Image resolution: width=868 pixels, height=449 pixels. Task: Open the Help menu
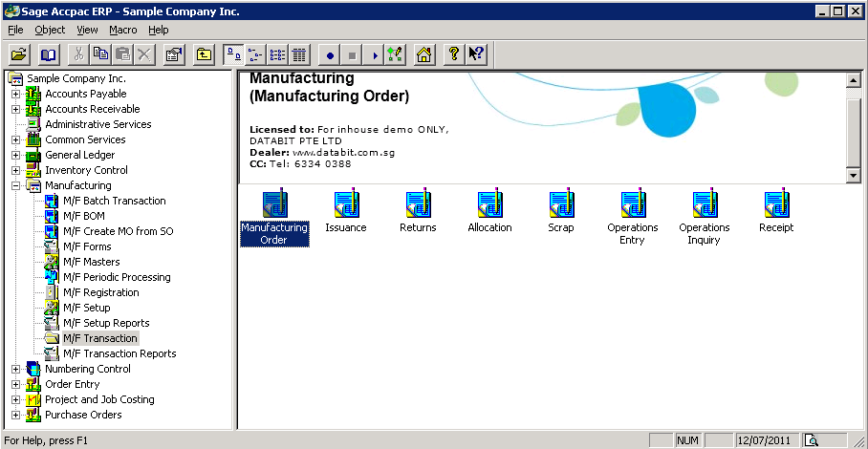[159, 30]
